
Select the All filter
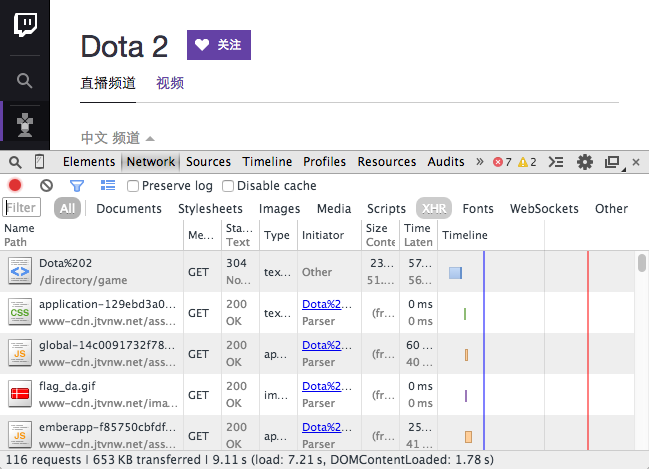(x=67, y=208)
